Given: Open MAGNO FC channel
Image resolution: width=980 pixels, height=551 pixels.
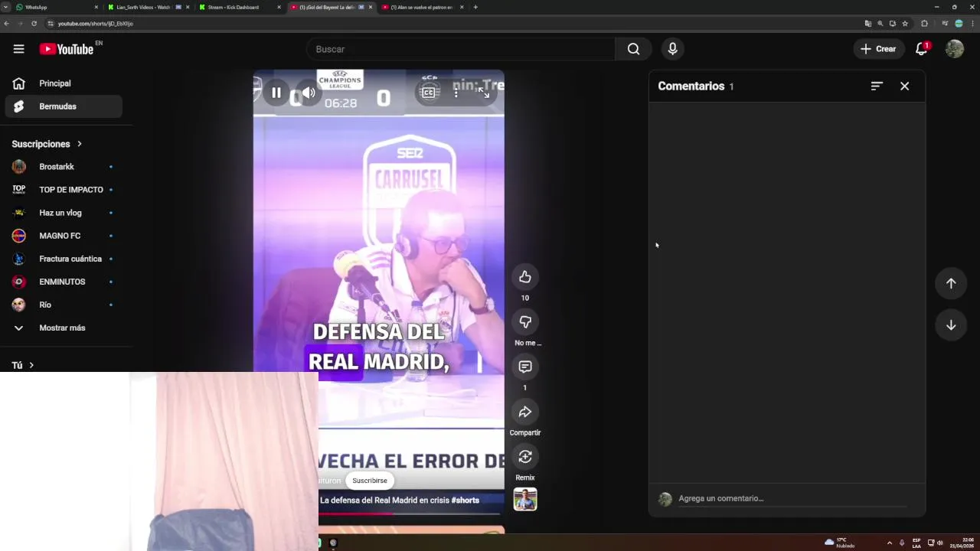Looking at the screenshot, I should coord(64,236).
